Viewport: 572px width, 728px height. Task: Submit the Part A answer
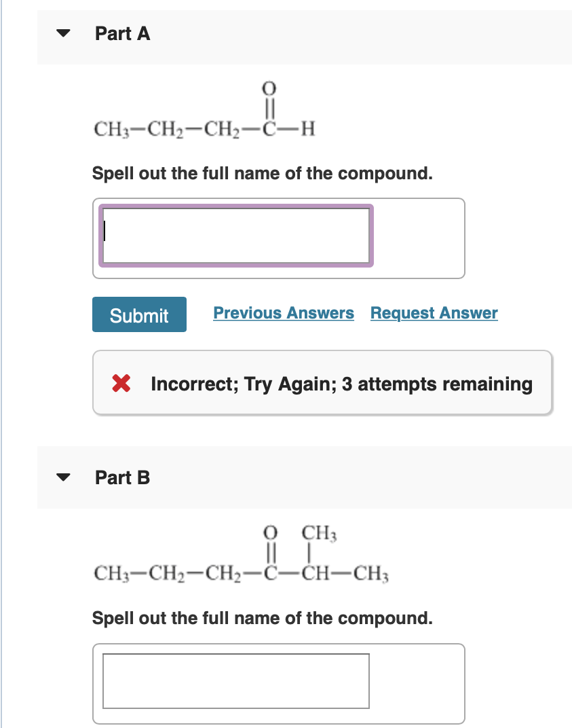coord(139,314)
